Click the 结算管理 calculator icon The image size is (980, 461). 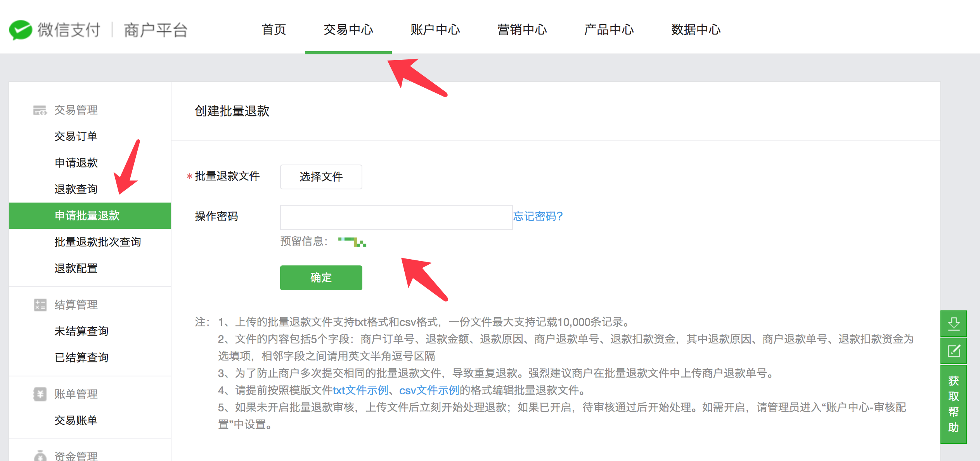tap(40, 305)
